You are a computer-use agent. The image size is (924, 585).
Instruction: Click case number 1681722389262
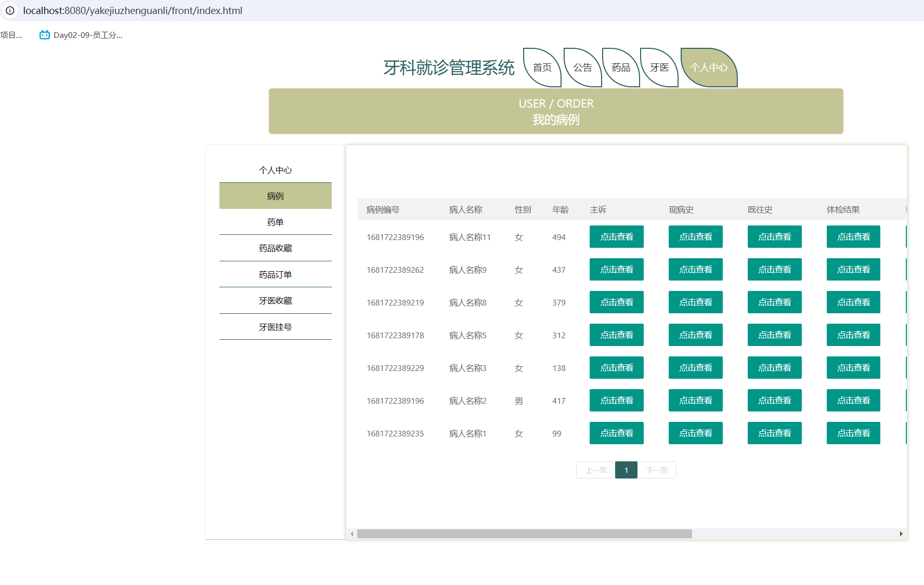pyautogui.click(x=395, y=270)
